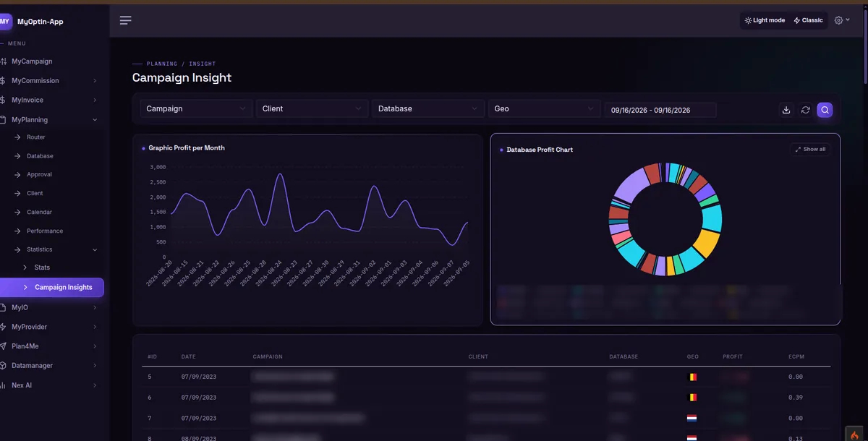
Task: Click the arrow icon beside Router
Action: (x=18, y=137)
